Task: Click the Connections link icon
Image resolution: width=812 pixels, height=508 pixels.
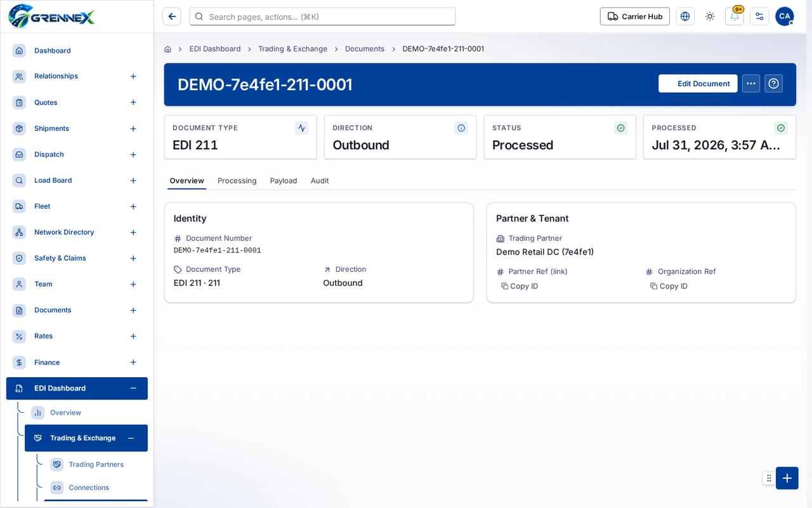Action: [x=57, y=488]
